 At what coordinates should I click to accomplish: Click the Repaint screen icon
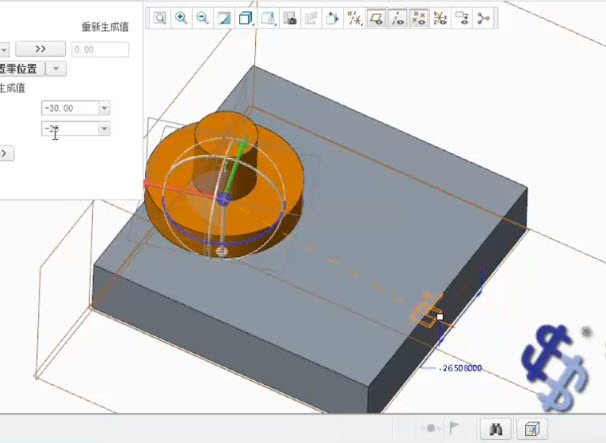pos(224,18)
